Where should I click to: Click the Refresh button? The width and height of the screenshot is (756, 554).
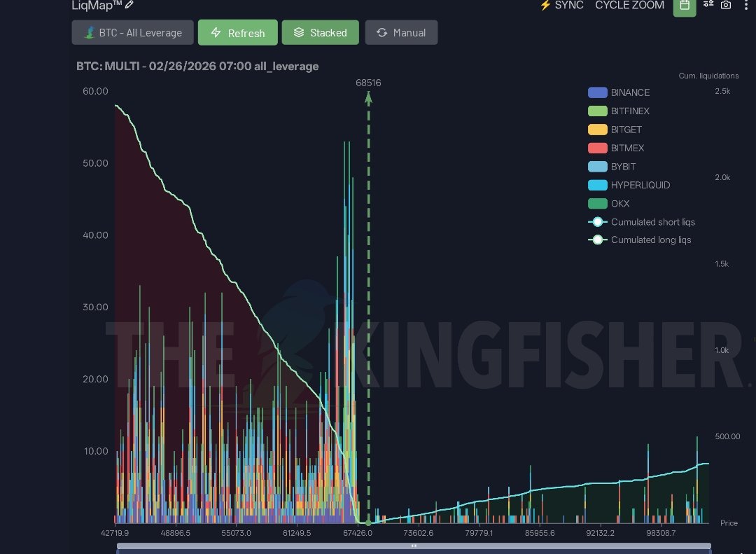click(238, 32)
